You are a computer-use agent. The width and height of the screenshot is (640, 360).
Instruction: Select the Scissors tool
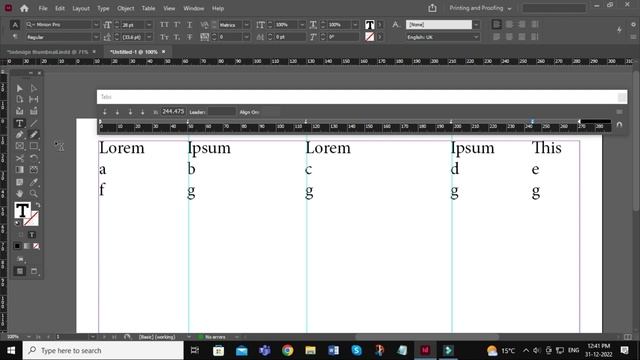(19, 158)
